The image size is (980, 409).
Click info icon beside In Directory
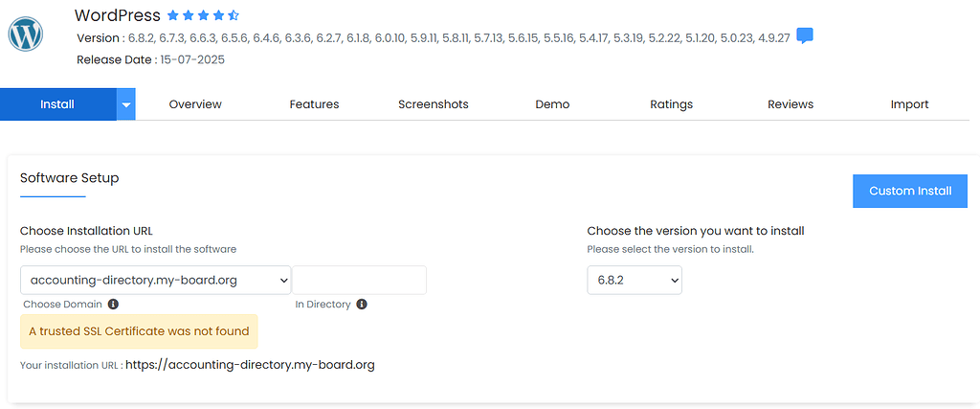click(x=361, y=305)
